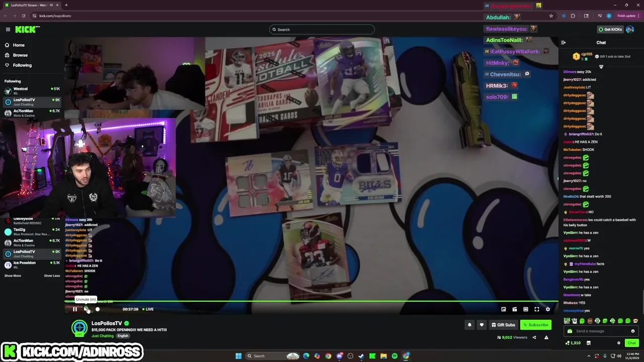Open top Ac7ionMan Slots & Casino channel
This screenshot has width=644, height=362.
(x=32, y=113)
